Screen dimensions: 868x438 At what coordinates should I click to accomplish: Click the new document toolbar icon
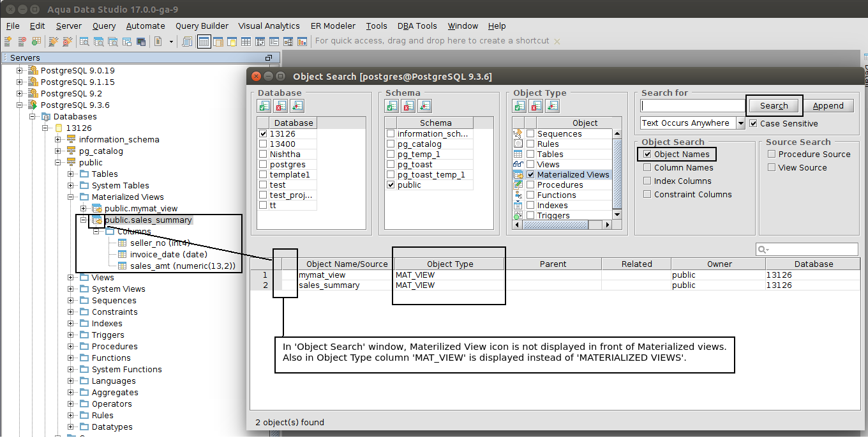pos(158,42)
